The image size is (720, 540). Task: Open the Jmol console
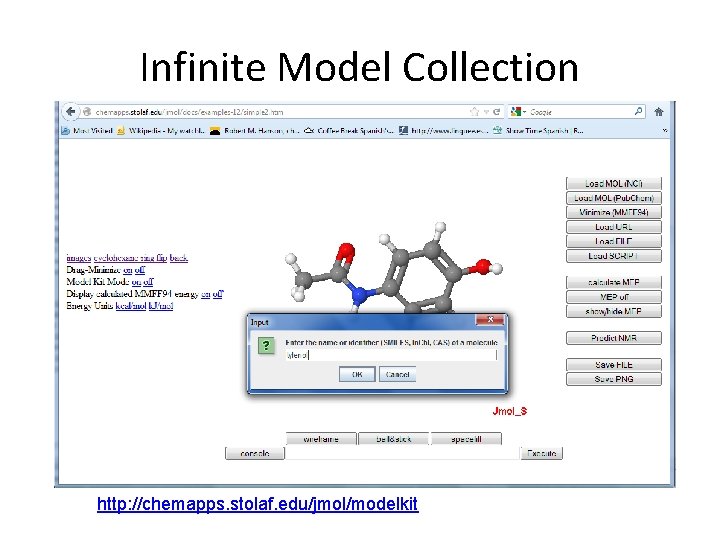pos(255,453)
